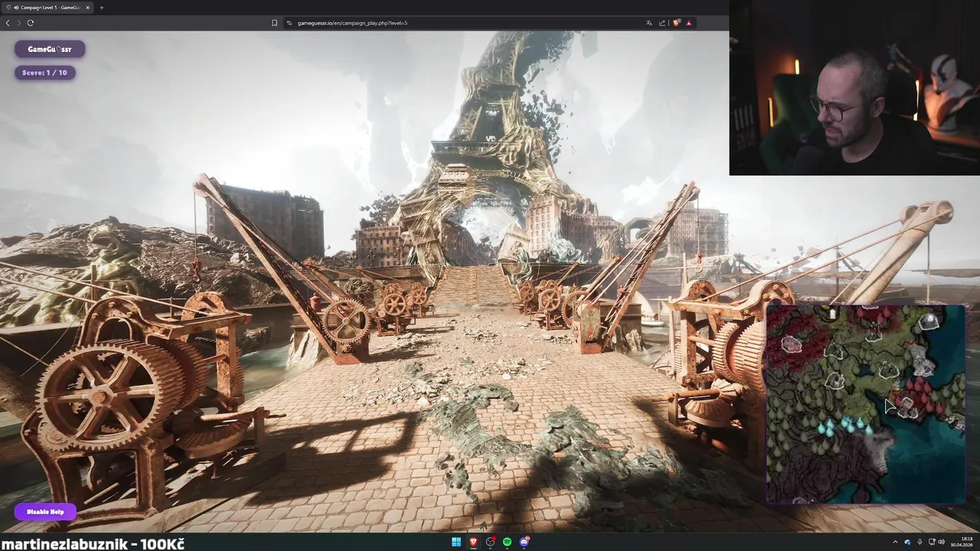The width and height of the screenshot is (980, 551).
Task: Click the GameGuessr logo button
Action: pos(50,49)
